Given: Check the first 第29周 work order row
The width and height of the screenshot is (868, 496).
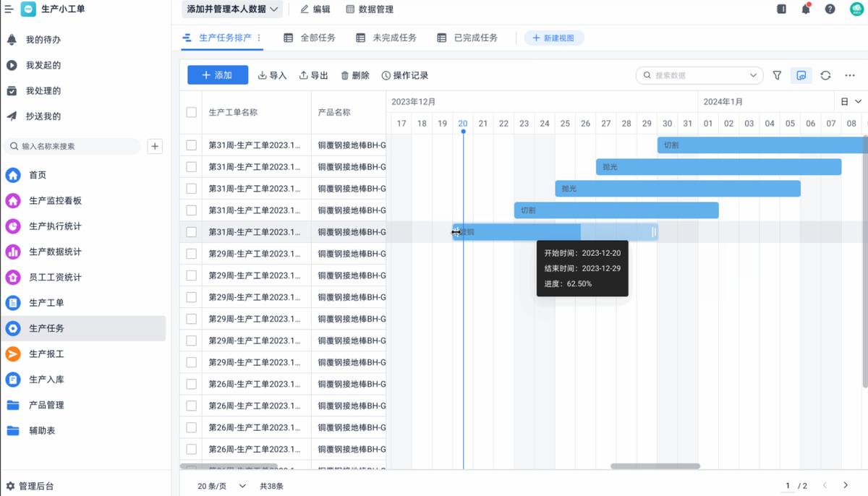Looking at the screenshot, I should pos(191,254).
